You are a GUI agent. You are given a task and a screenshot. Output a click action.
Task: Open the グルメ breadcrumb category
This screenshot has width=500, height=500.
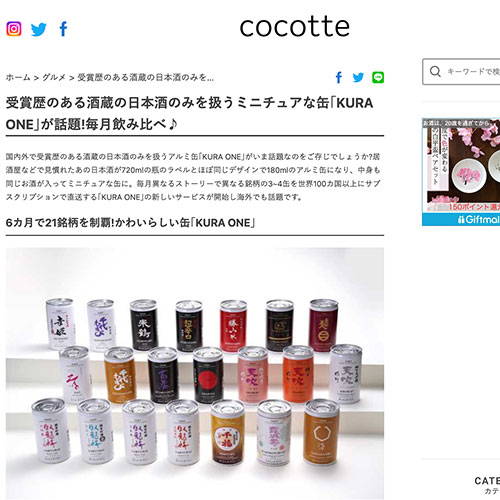click(x=54, y=77)
